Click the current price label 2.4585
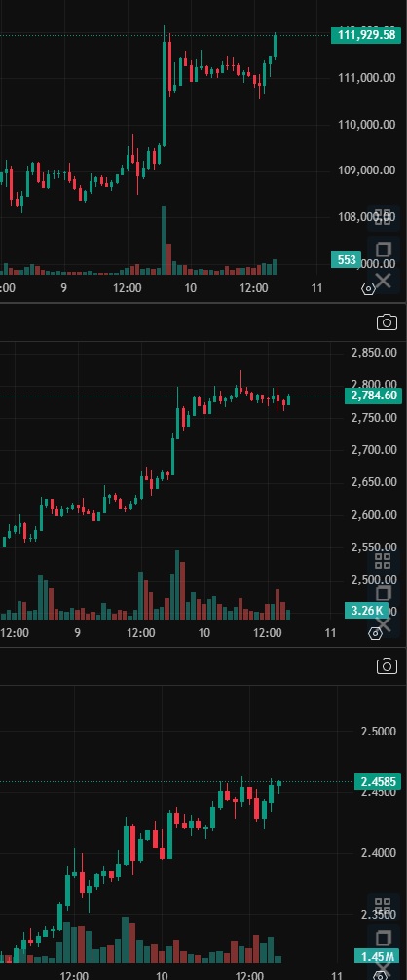The image size is (407, 980). (378, 781)
